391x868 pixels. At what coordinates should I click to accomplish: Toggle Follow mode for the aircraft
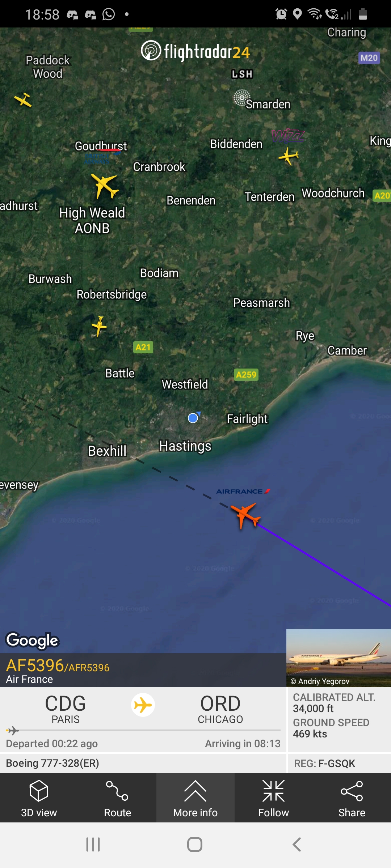tap(274, 798)
